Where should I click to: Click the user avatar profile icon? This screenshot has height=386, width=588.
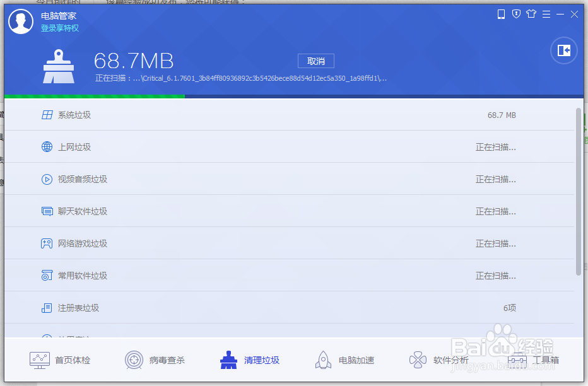pyautogui.click(x=21, y=21)
